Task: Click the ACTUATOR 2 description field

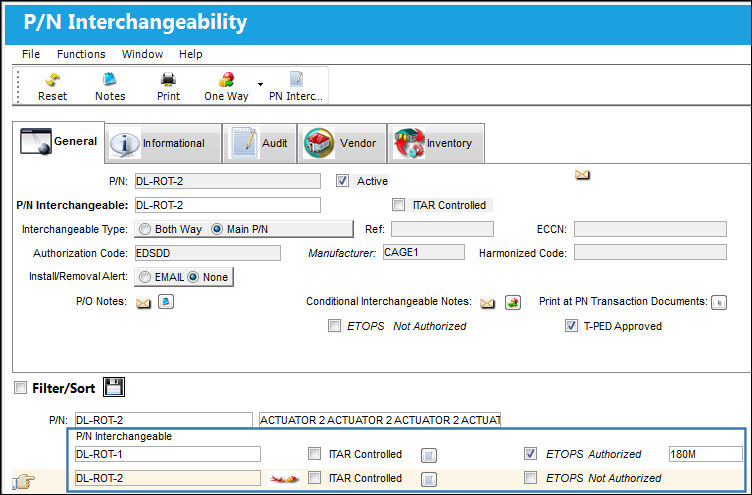Action: pos(380,420)
